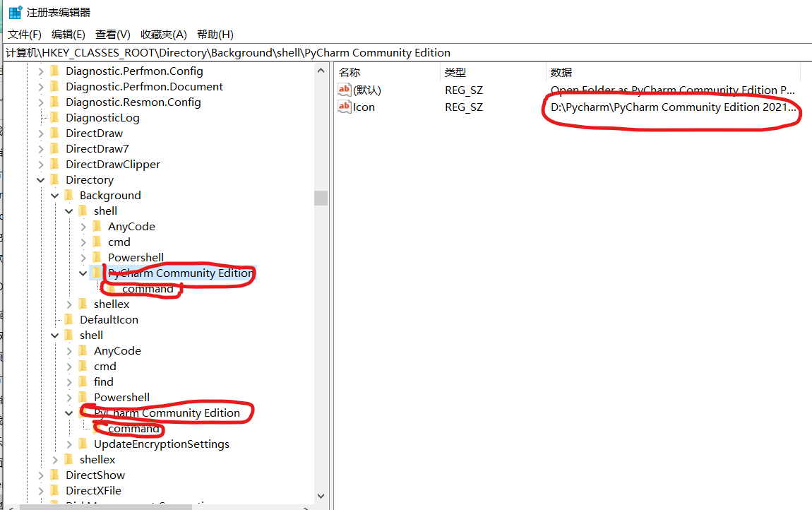Select the DirectDraw7 folder icon

[55, 149]
